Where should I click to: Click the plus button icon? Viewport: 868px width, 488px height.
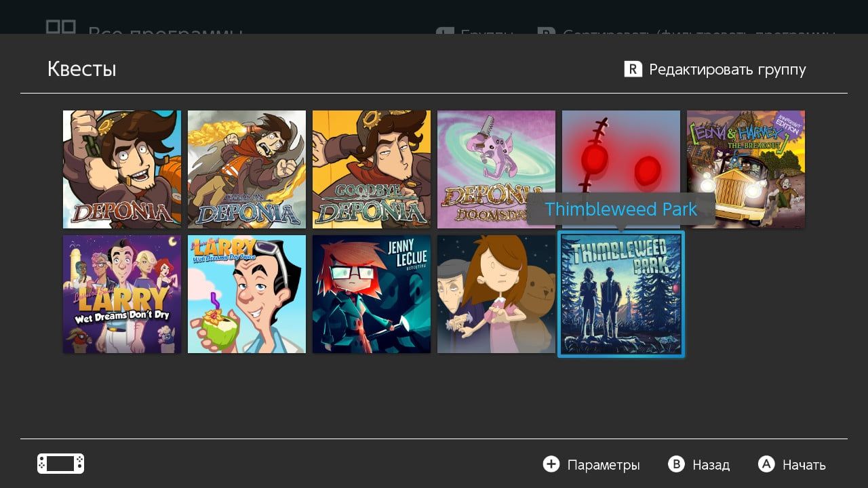point(551,464)
